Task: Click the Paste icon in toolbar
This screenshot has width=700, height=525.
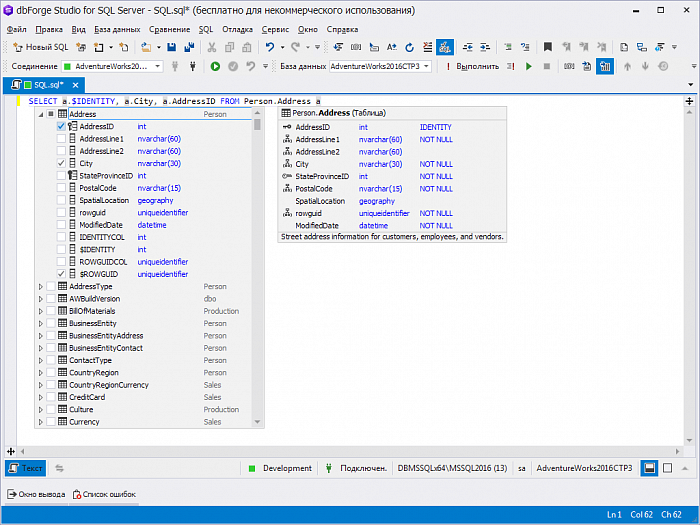Action: [247, 47]
